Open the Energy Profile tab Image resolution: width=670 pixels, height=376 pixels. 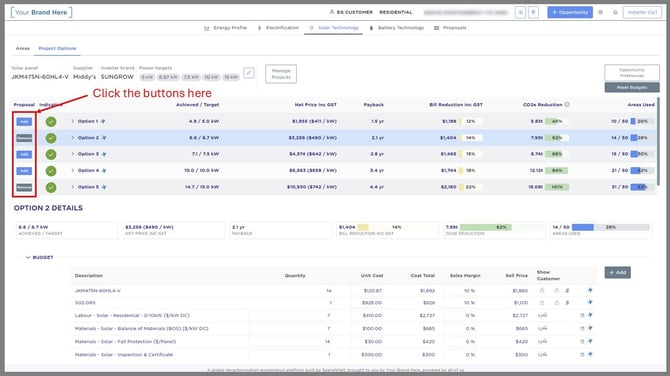click(226, 28)
